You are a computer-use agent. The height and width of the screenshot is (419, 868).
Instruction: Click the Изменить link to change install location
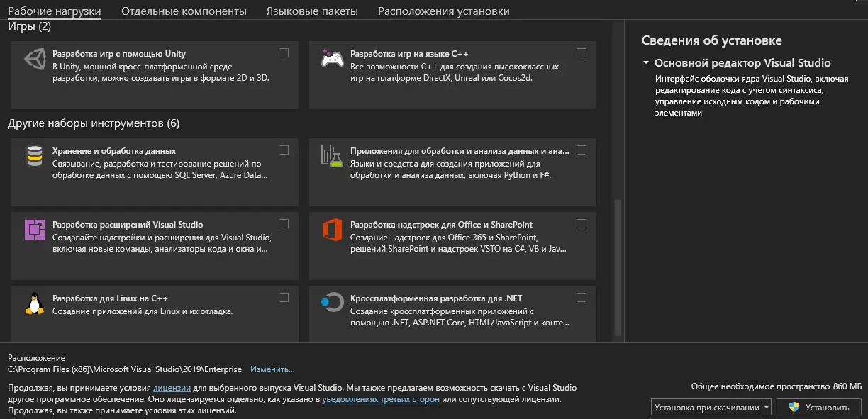point(272,369)
